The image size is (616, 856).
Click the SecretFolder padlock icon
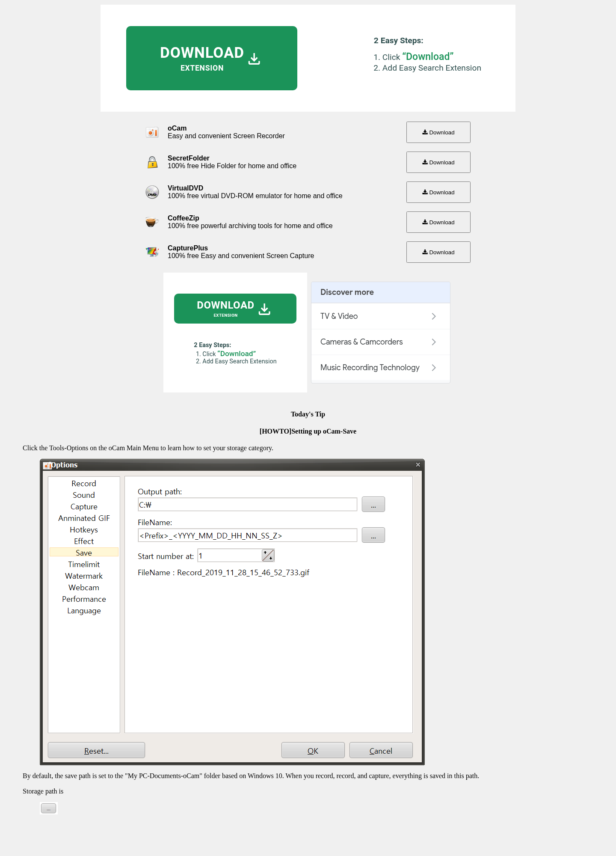152,162
